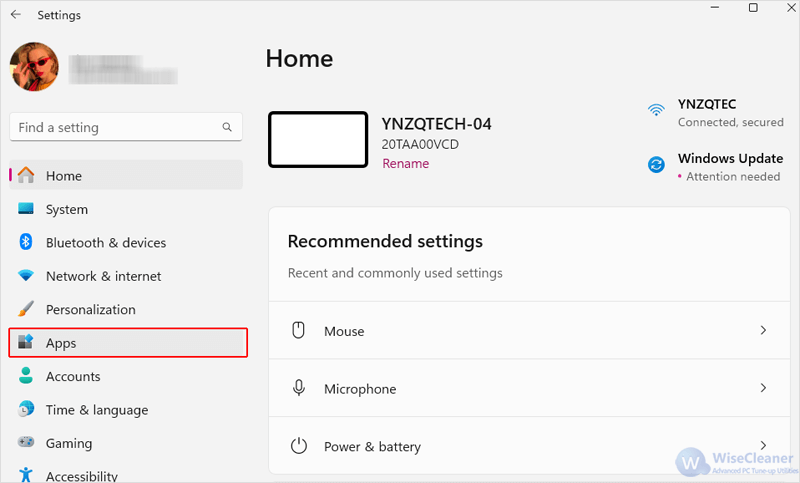Open Power & battery row chevron

click(763, 445)
